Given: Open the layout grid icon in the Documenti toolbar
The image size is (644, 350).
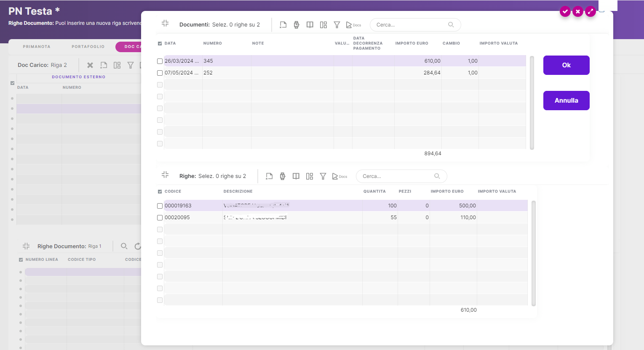Looking at the screenshot, I should 323,25.
